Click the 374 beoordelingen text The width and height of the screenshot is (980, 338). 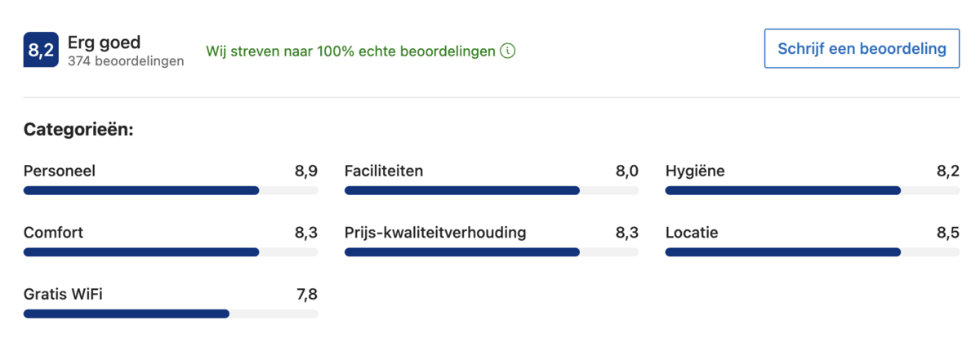(126, 61)
